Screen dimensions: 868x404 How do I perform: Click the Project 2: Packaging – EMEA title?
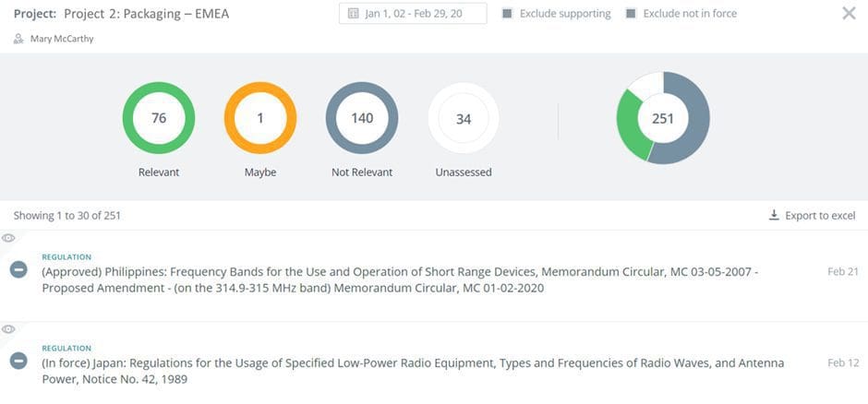pyautogui.click(x=146, y=14)
